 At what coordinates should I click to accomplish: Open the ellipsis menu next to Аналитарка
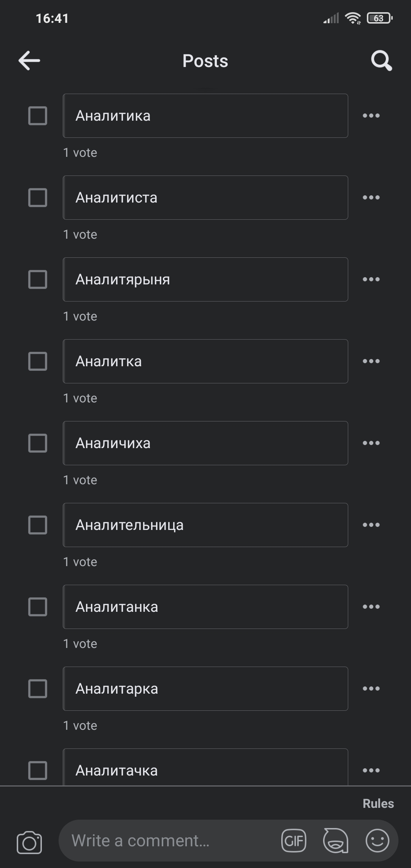(371, 689)
